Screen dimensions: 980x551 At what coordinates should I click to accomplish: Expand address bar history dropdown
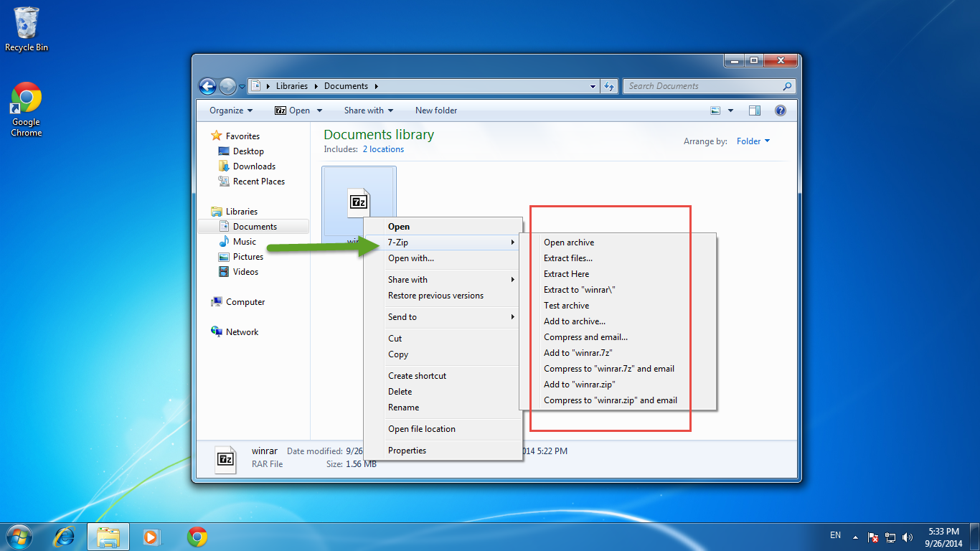[593, 86]
